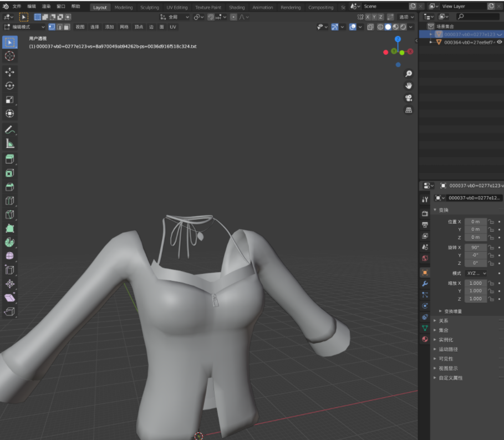The width and height of the screenshot is (504, 440).
Task: Select the Rip Region tool
Action: pos(9,311)
